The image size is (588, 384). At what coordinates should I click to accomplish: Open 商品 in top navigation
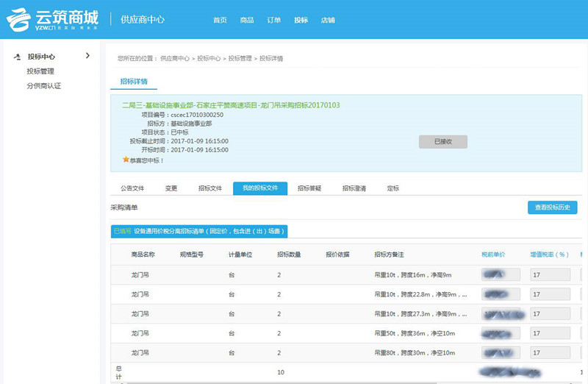247,20
